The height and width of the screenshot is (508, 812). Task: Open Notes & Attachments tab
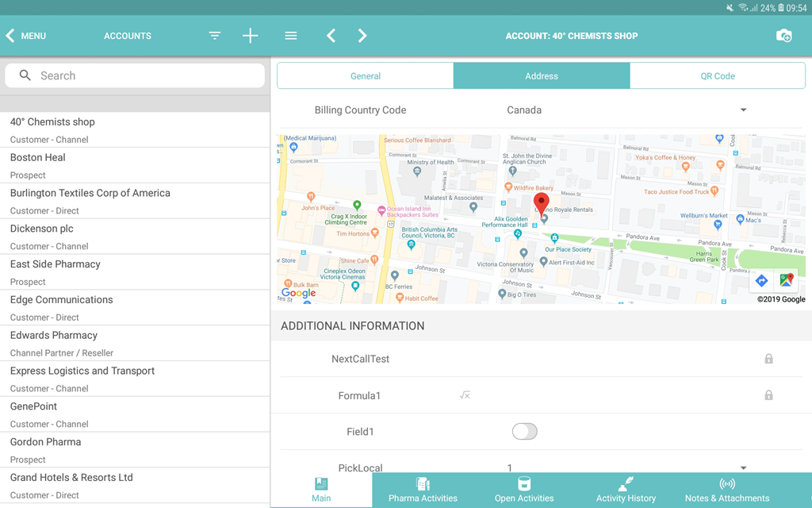[726, 490]
